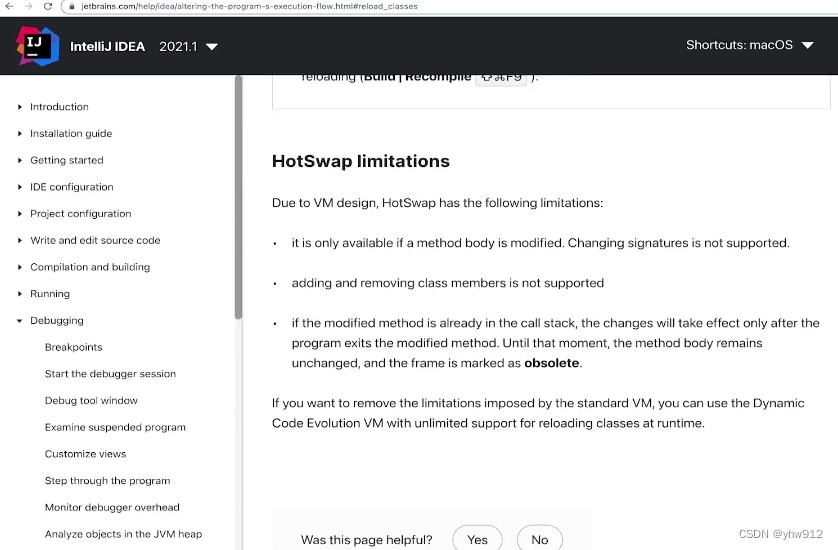Expand the Project configuration arrow
The height and width of the screenshot is (550, 838).
coord(20,214)
